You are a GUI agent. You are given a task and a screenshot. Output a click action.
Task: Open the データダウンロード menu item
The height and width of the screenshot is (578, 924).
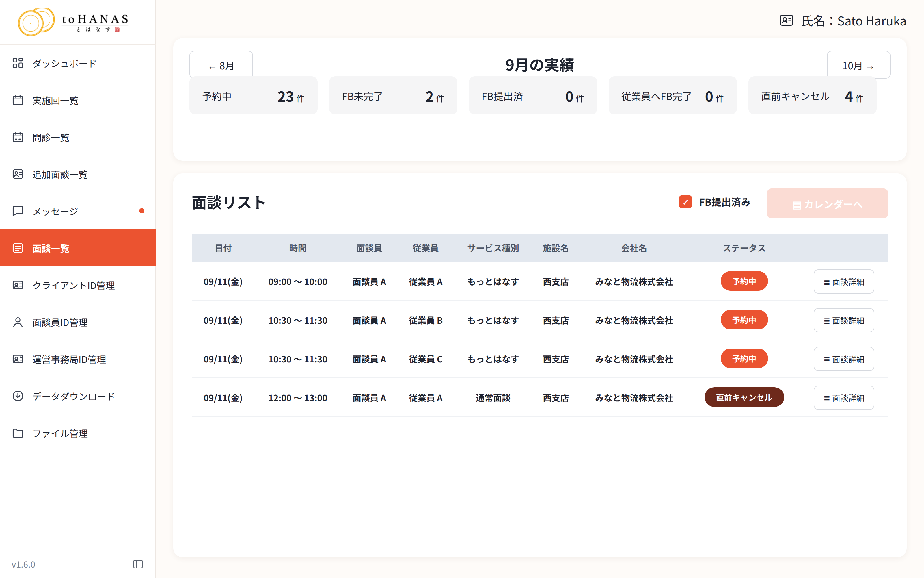[78, 396]
